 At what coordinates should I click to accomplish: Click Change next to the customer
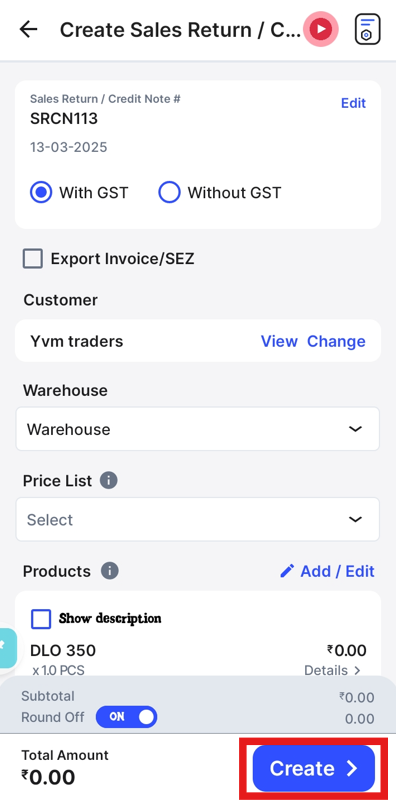(336, 341)
